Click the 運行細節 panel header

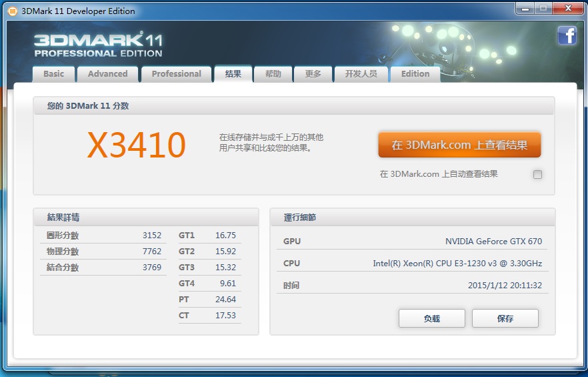[x=413, y=217]
